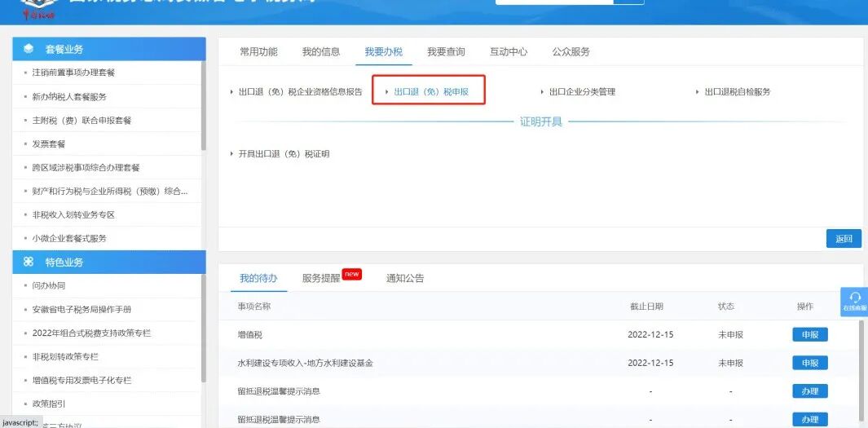Click the 事项名称 column header

pos(254,307)
